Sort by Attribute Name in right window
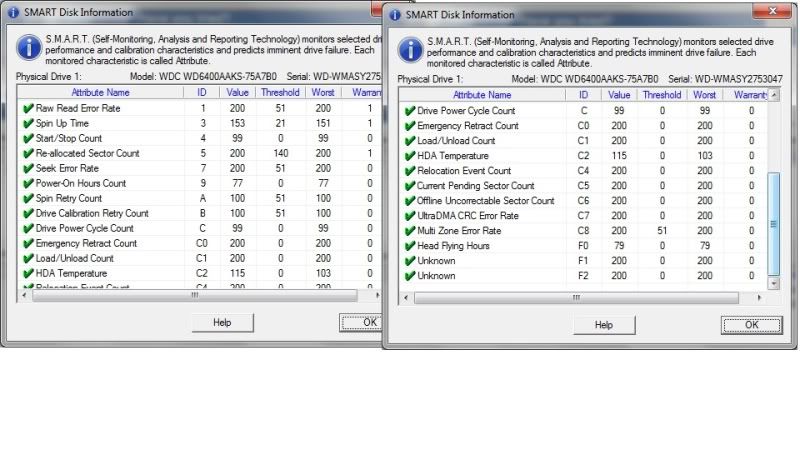 coord(482,95)
